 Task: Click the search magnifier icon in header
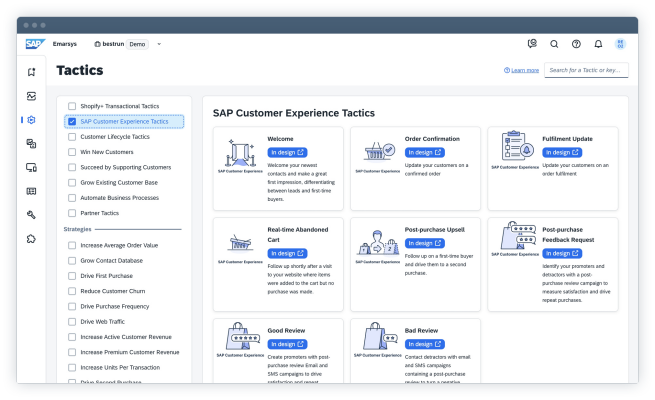pyautogui.click(x=554, y=44)
